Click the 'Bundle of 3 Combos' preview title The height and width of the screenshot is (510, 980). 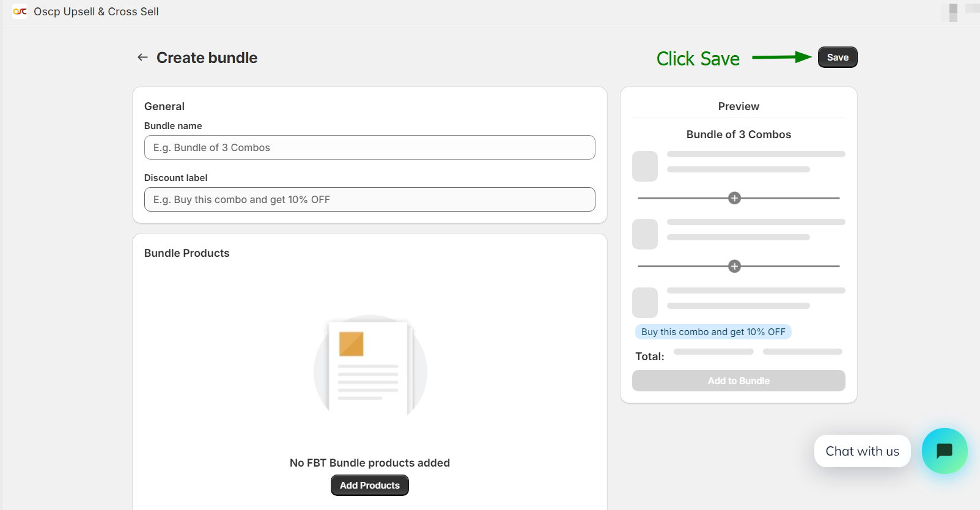(739, 135)
